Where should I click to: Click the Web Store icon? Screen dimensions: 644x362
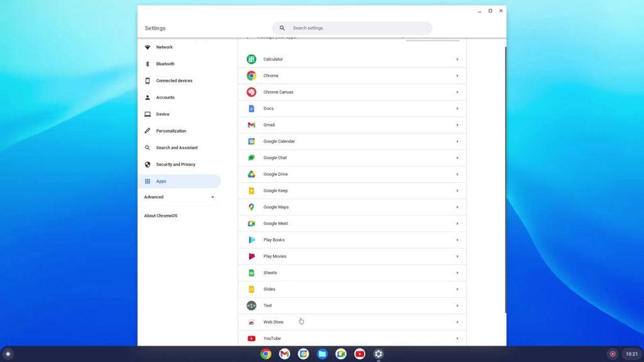[252, 322]
